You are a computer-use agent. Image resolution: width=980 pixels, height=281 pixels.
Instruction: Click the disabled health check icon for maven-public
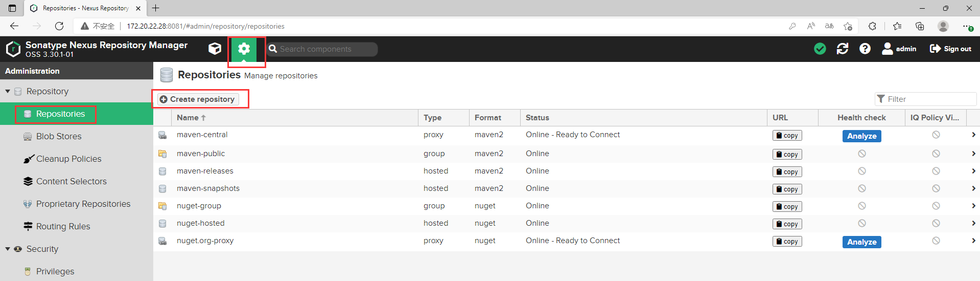click(862, 154)
